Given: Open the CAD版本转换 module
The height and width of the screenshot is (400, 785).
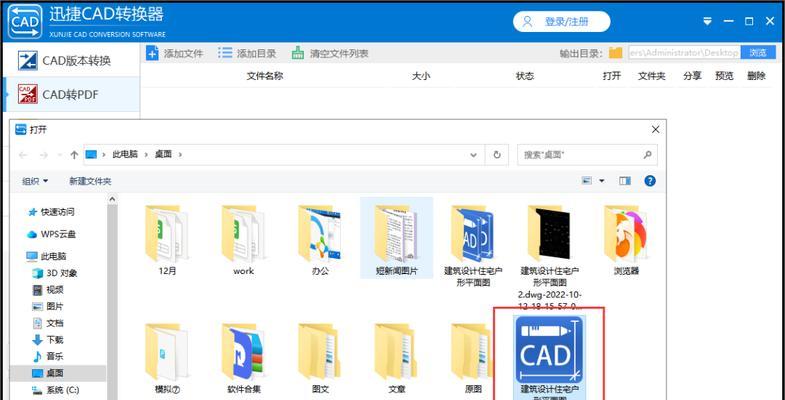Looking at the screenshot, I should coord(71,61).
